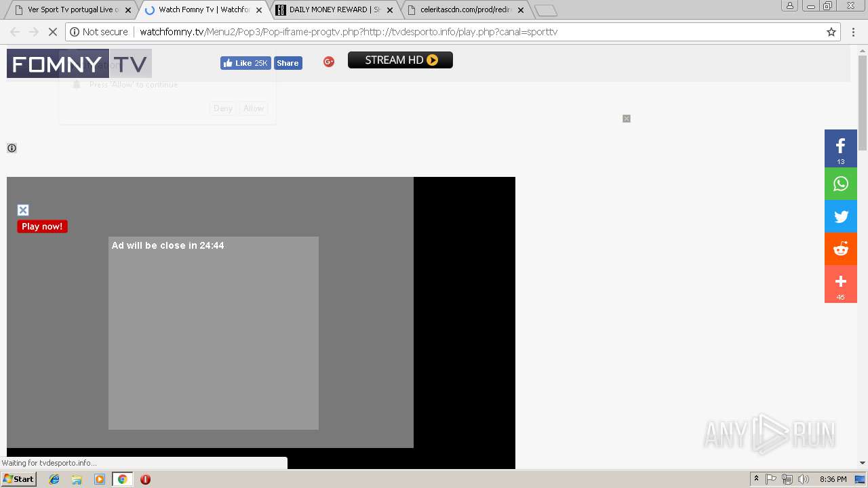
Task: Click Chrome icon in taskbar
Action: click(x=122, y=479)
